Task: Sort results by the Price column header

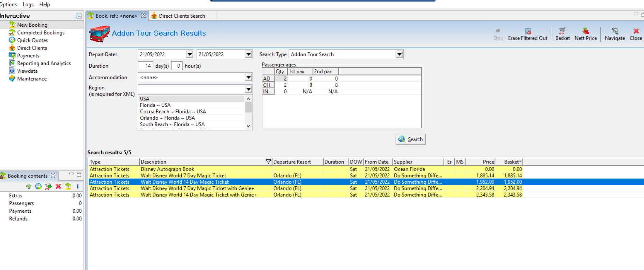Action: click(x=480, y=162)
